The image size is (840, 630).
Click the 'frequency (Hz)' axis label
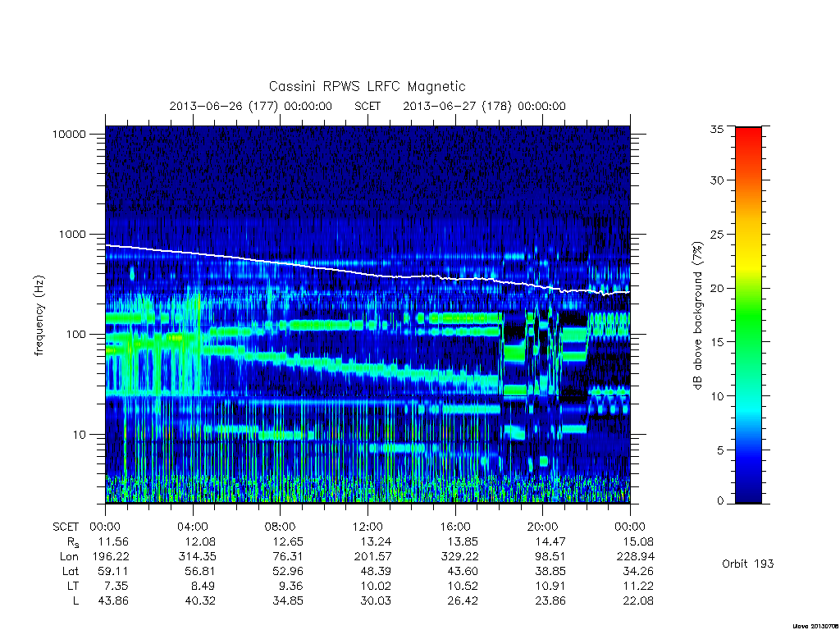pyautogui.click(x=39, y=316)
